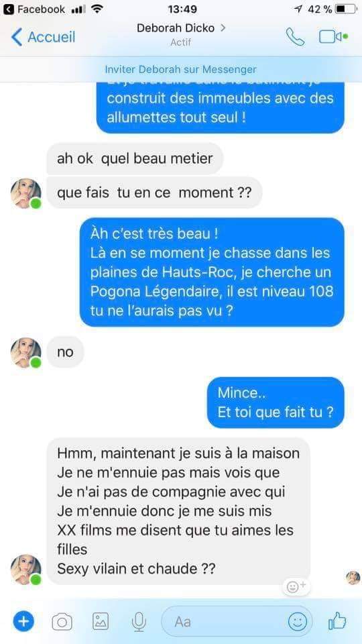Viewport: 362px width, 644px height.
Task: Open the photo gallery picker
Action: [x=101, y=621]
